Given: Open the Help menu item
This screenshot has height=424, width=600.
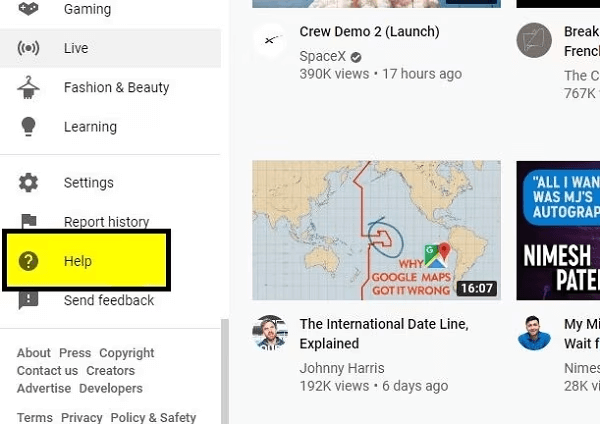Looking at the screenshot, I should (x=78, y=261).
